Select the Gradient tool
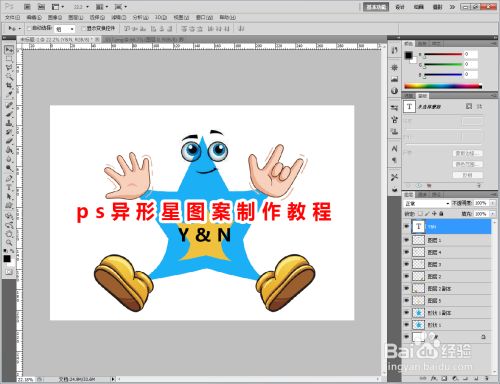This screenshot has width=500, height=384. coord(9,150)
